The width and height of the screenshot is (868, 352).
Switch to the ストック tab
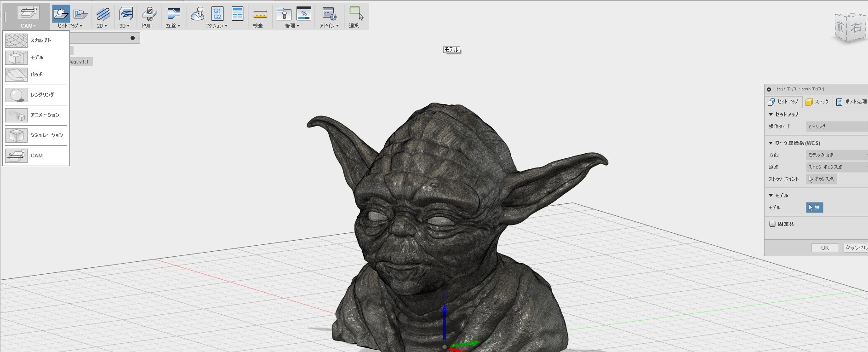[x=817, y=102]
